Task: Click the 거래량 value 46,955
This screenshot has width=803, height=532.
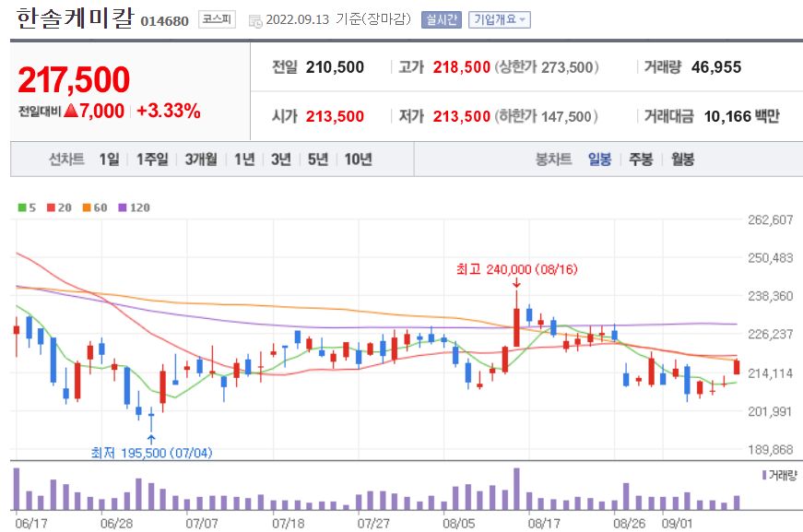Action: [x=716, y=67]
